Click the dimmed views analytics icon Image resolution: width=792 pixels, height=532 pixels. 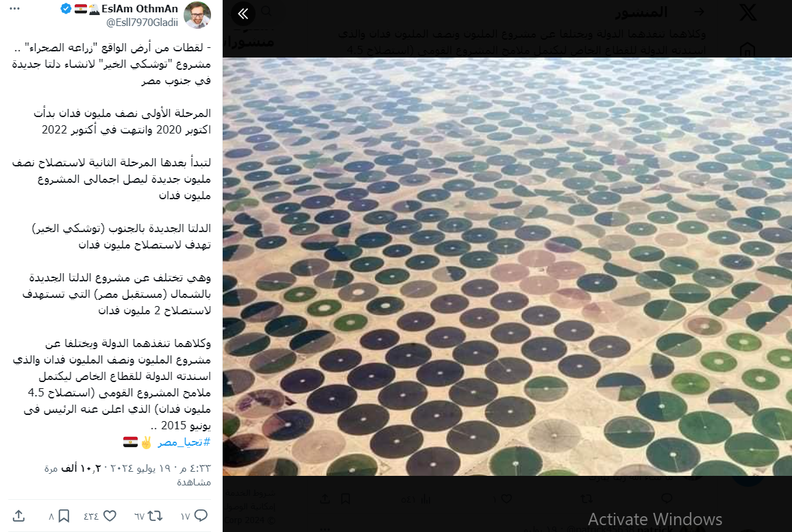point(425,499)
